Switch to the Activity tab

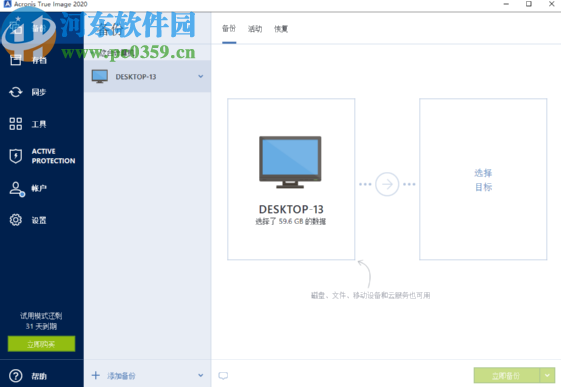click(x=255, y=29)
